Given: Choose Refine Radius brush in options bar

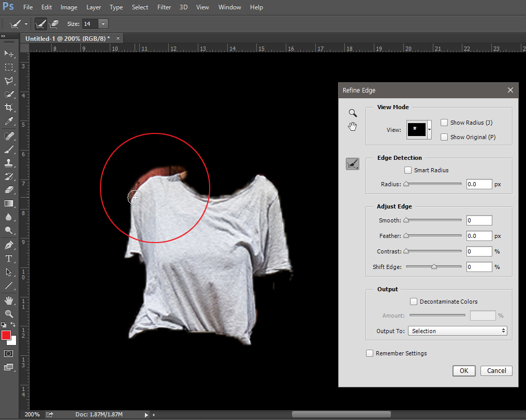Looking at the screenshot, I should (40, 24).
